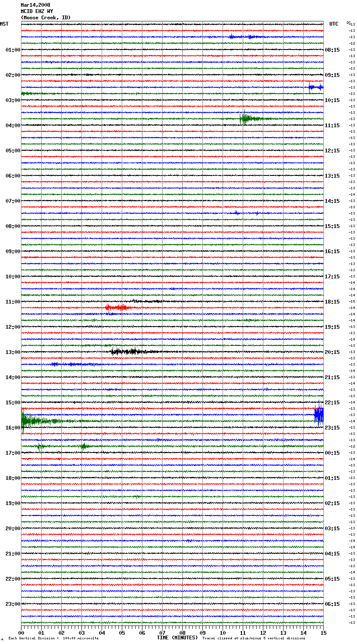
Task: Click the '22:15' UTC time label
Action: 332,403
